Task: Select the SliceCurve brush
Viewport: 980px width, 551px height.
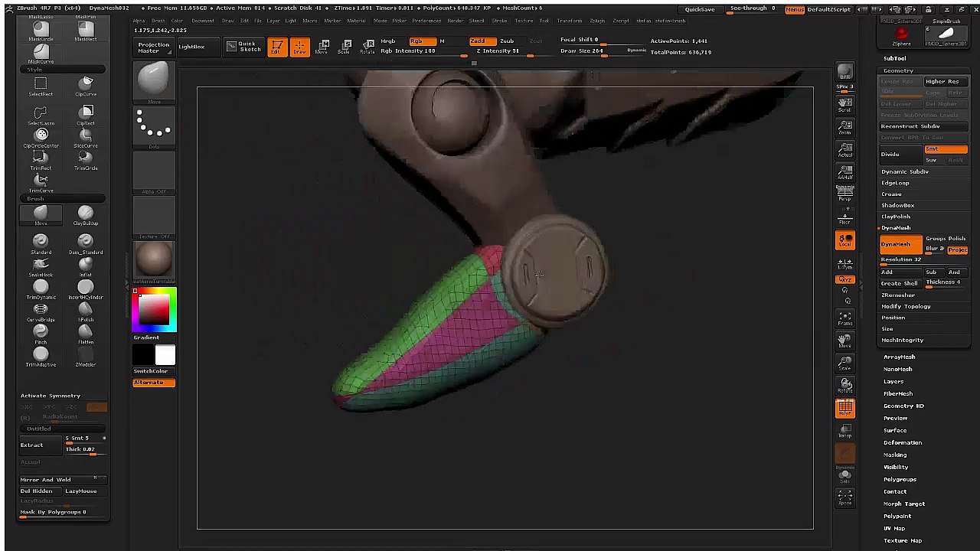Action: tap(86, 138)
